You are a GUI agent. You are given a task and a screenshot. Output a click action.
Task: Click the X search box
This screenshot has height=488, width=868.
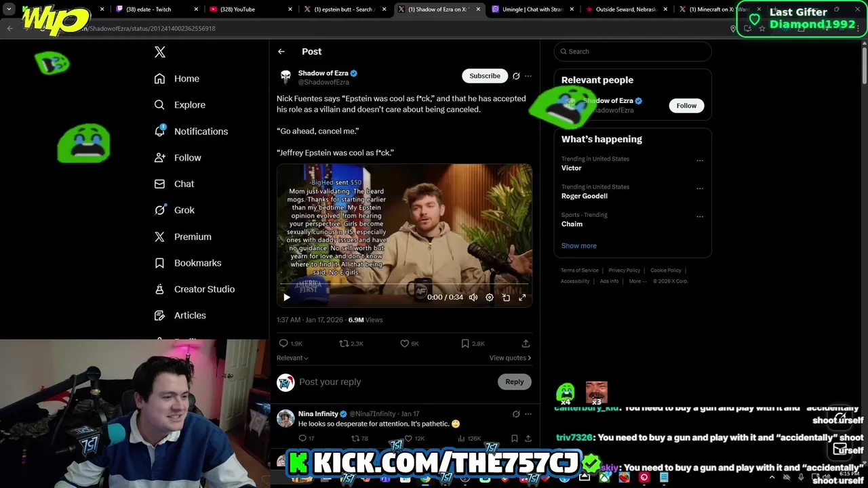[633, 52]
